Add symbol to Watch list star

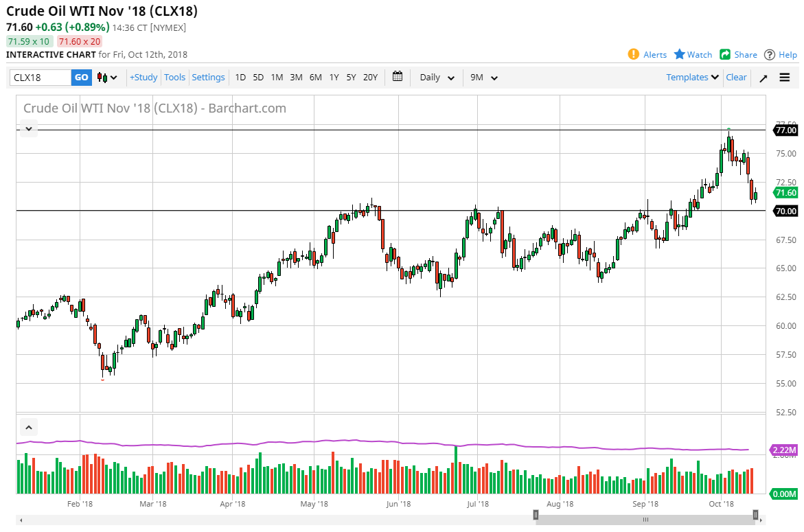click(x=680, y=54)
